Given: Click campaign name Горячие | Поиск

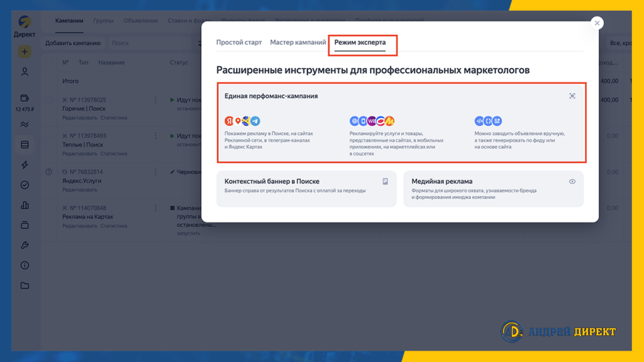Looking at the screenshot, I should (84, 109).
